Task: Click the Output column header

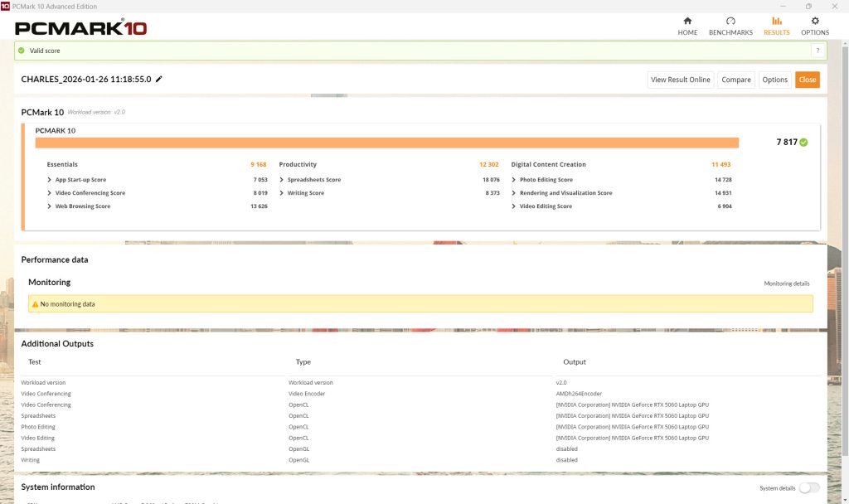Action: [x=575, y=362]
